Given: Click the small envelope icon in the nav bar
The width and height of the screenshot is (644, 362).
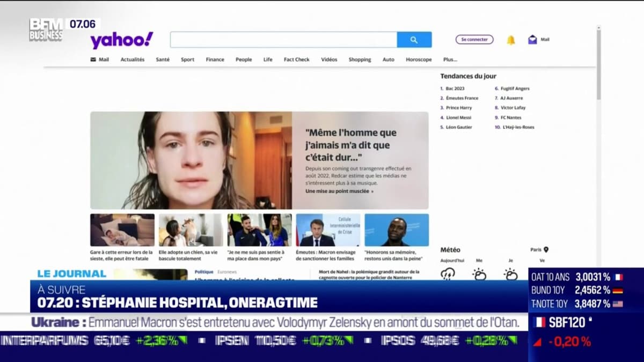Looking at the screenshot, I should point(93,60).
